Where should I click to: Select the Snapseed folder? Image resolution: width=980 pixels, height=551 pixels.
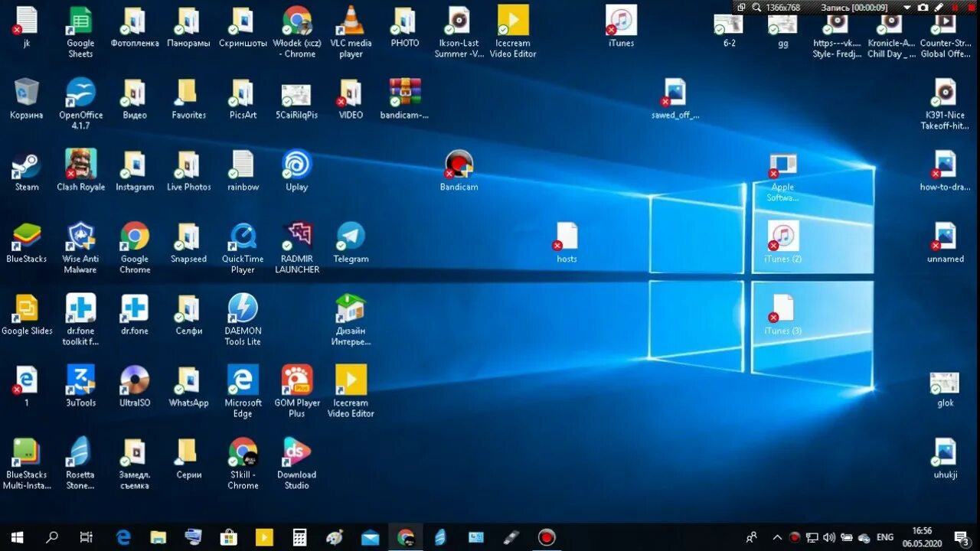point(188,242)
